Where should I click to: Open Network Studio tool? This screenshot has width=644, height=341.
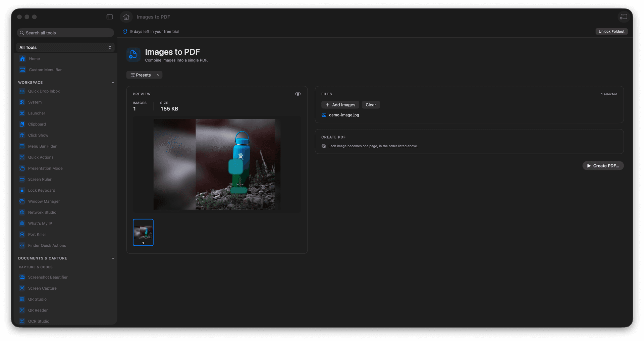tap(65, 212)
